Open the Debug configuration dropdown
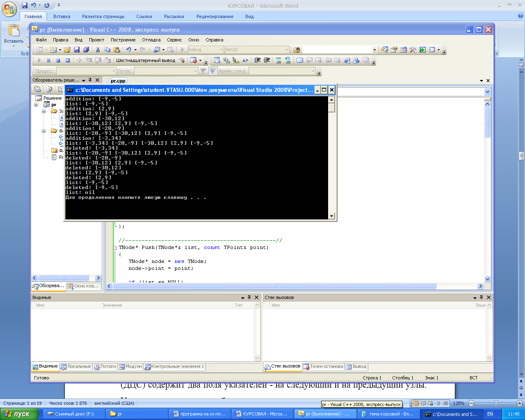This screenshot has width=525, height=420. tap(221, 50)
